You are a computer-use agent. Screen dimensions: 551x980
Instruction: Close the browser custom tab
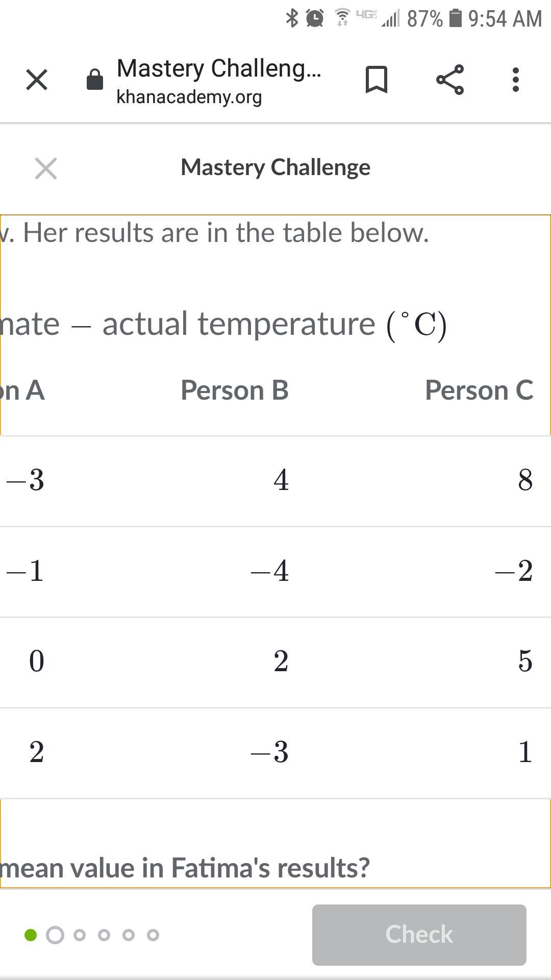click(37, 80)
